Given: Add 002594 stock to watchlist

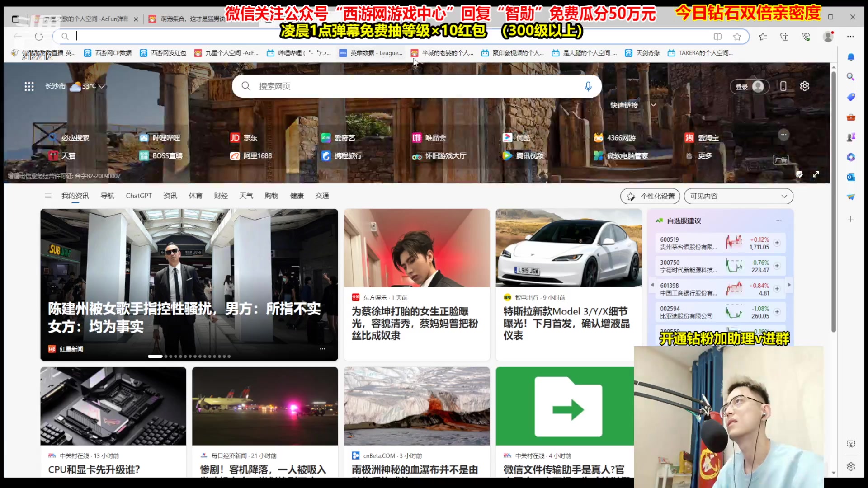Looking at the screenshot, I should point(777,312).
